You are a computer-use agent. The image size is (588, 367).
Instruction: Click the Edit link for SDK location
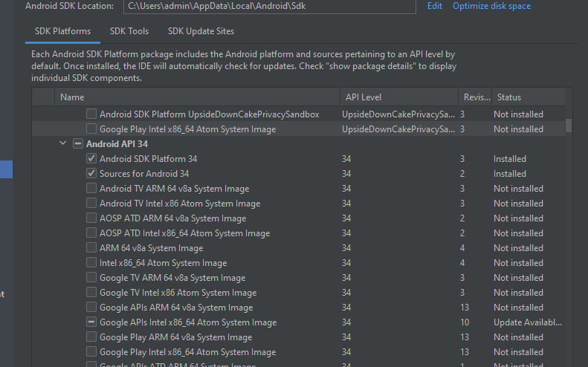435,6
